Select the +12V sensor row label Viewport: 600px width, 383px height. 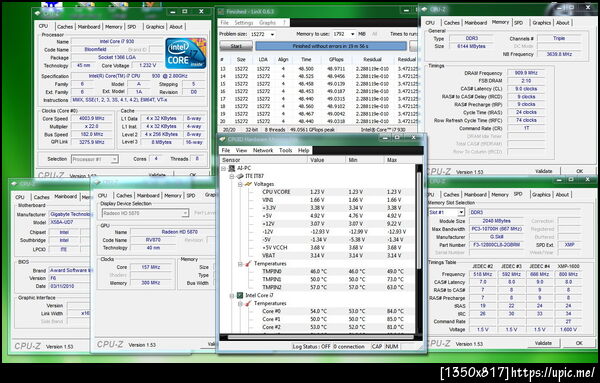tap(269, 224)
